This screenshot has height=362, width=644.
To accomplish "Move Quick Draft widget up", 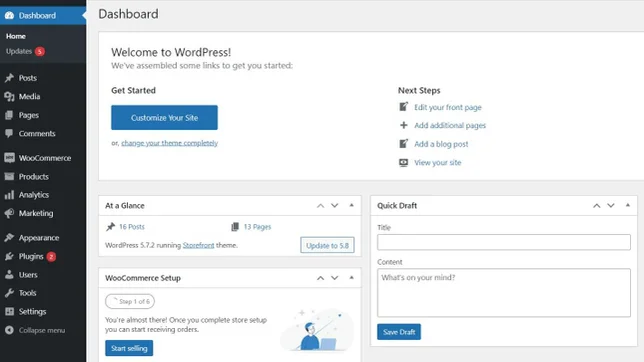I will [597, 205].
